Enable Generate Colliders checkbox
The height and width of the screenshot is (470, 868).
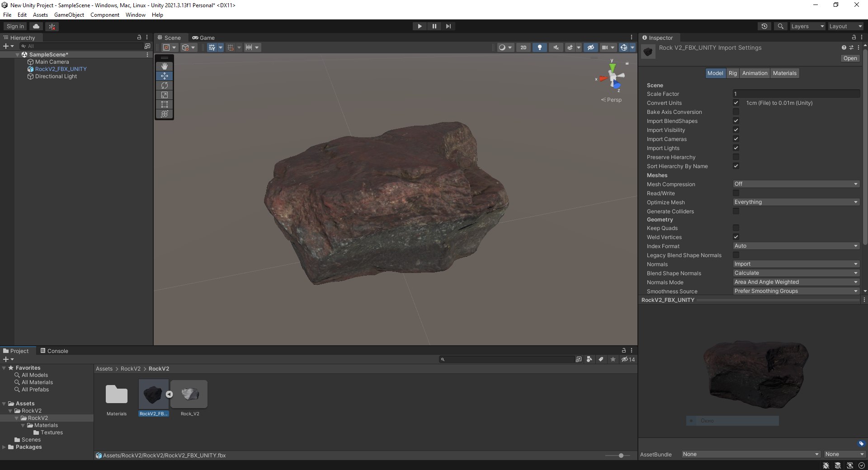click(x=736, y=211)
